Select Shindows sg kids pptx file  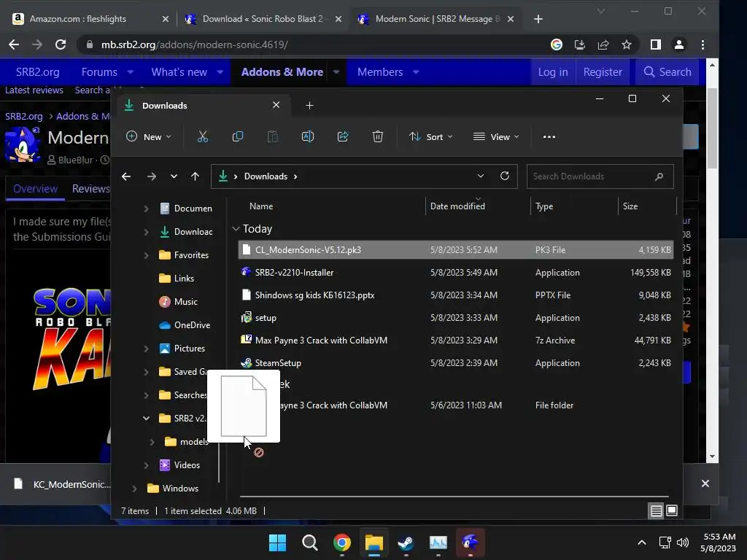point(455,295)
